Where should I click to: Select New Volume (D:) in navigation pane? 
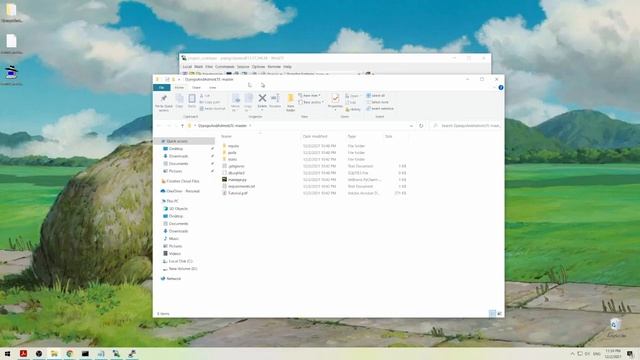tap(180, 269)
